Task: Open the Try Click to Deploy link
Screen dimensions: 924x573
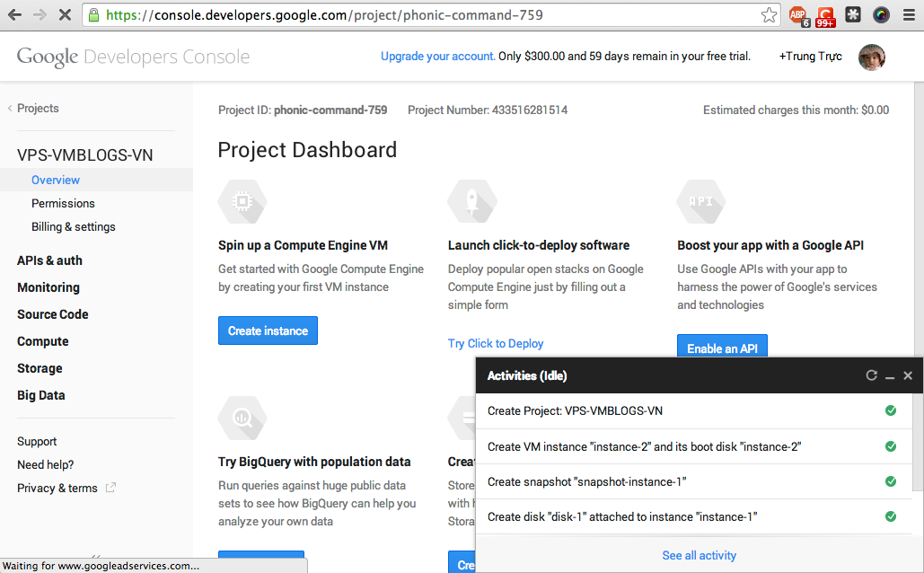Action: coord(496,343)
